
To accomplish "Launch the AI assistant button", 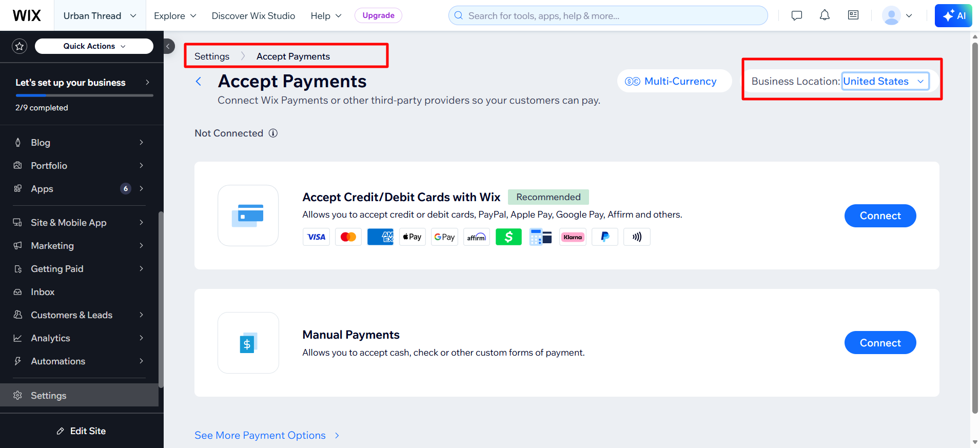I will pyautogui.click(x=953, y=15).
